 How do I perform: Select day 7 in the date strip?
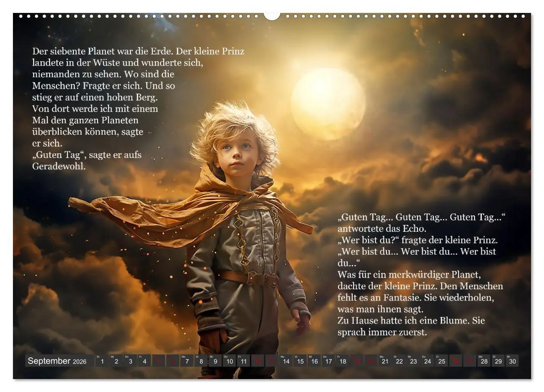[187, 361]
